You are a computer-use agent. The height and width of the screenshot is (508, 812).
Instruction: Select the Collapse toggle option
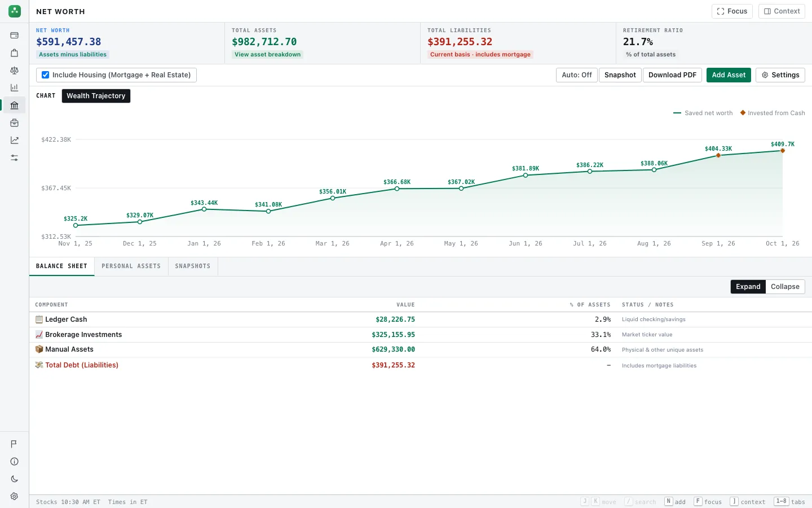click(785, 287)
